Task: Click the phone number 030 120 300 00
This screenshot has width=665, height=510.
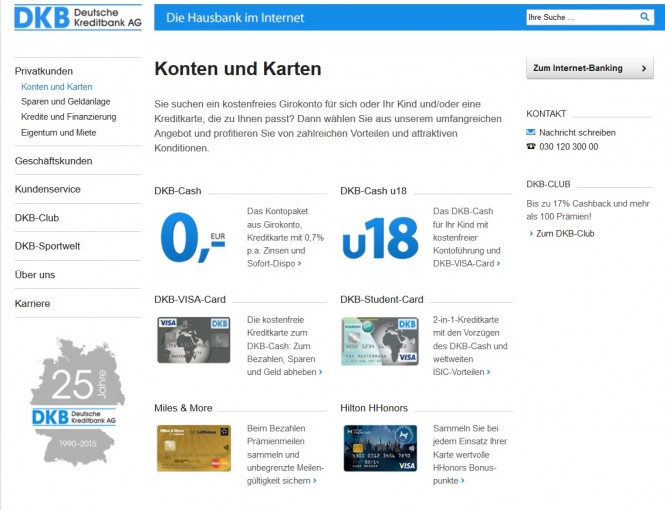Action: (x=569, y=147)
